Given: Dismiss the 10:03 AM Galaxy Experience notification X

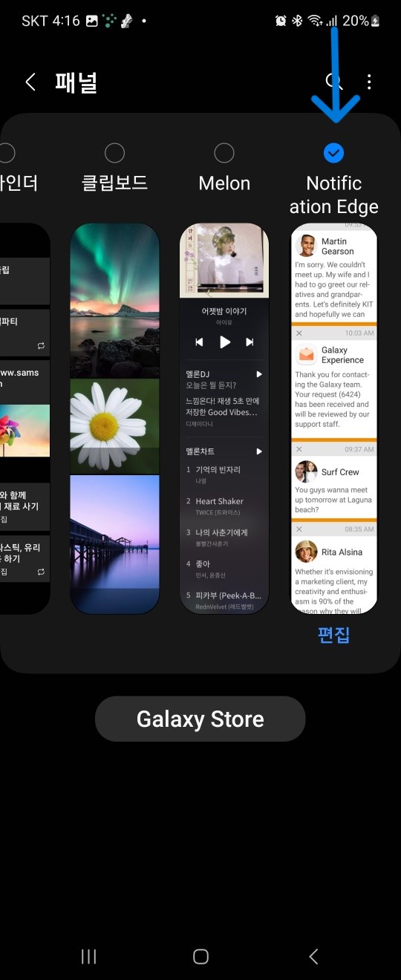Looking at the screenshot, I should pyautogui.click(x=299, y=333).
